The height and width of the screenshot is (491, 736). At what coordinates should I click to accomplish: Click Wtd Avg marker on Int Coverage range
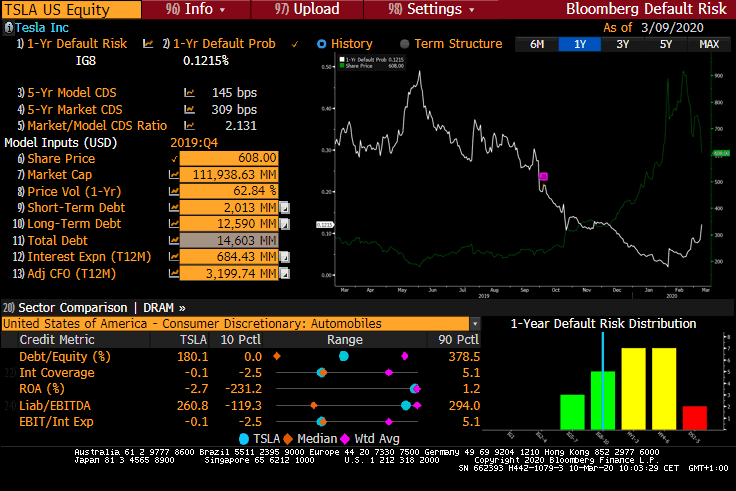pyautogui.click(x=389, y=373)
